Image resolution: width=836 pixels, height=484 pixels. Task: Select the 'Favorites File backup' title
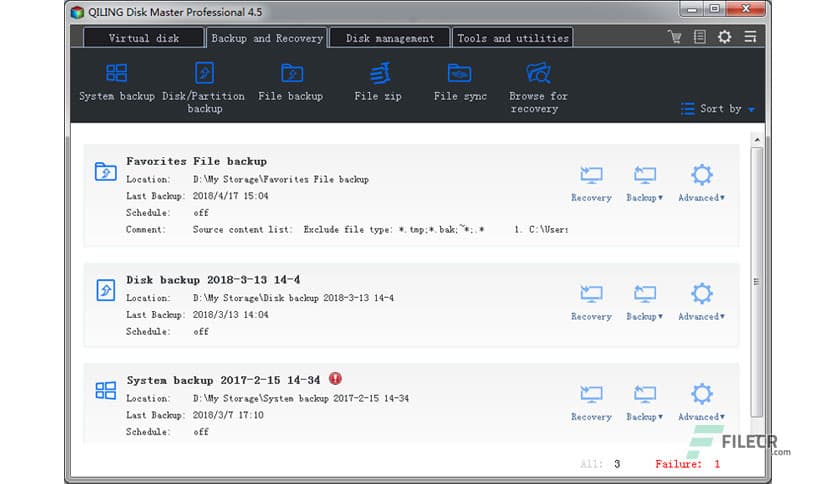[196, 161]
